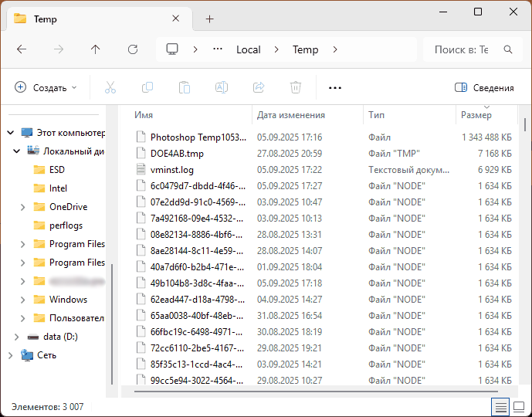This screenshot has width=532, height=417.
Task: Click the Share icon in toolbar
Action: [x=259, y=88]
